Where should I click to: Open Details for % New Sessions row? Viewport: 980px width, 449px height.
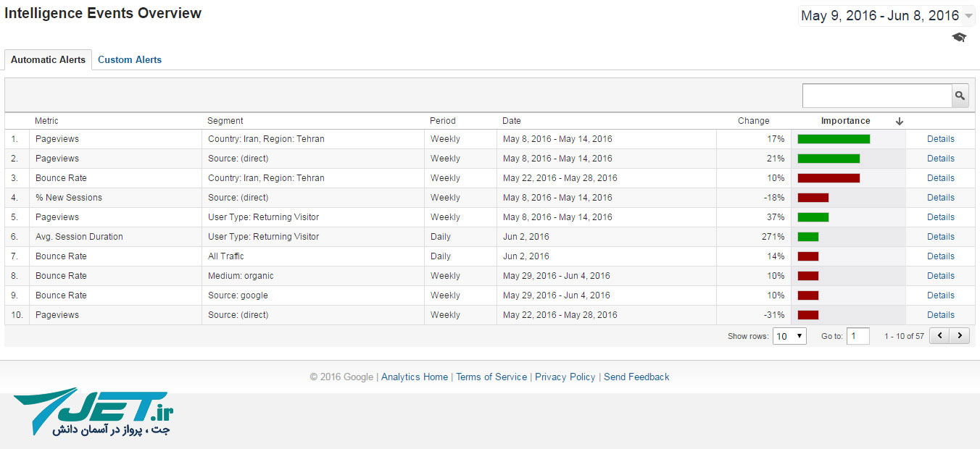[941, 198]
